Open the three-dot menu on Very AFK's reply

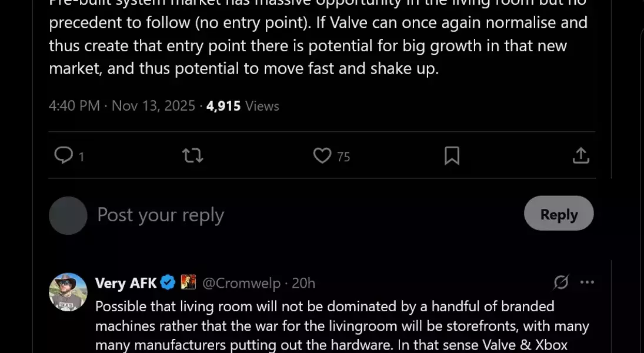[587, 282]
